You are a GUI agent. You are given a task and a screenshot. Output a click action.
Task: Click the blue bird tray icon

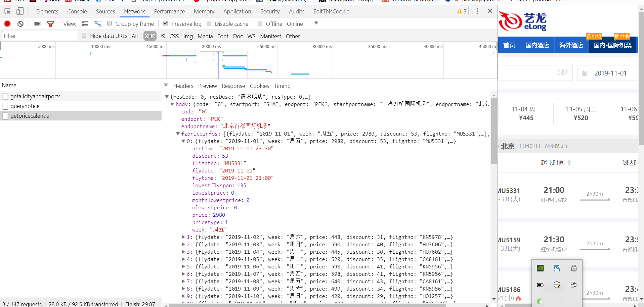point(557,268)
